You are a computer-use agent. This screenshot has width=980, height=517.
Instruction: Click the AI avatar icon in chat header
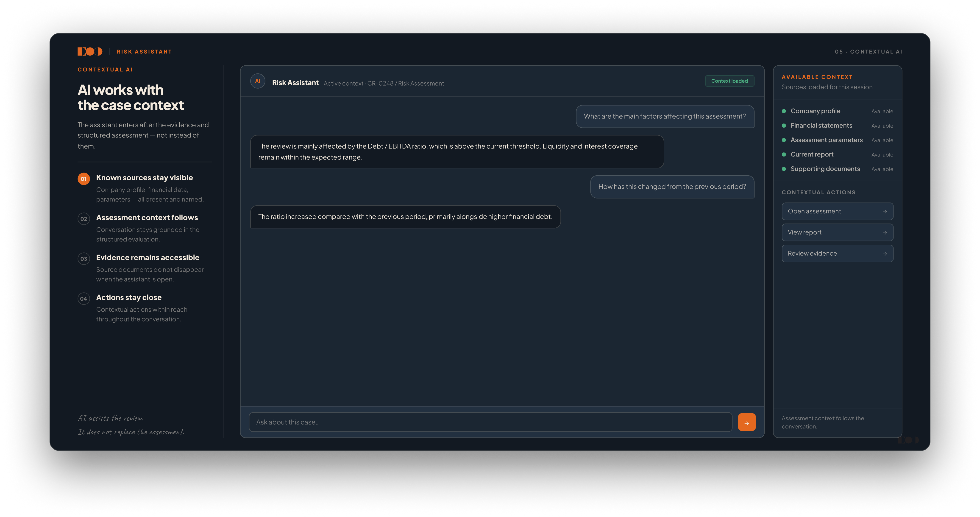(258, 81)
